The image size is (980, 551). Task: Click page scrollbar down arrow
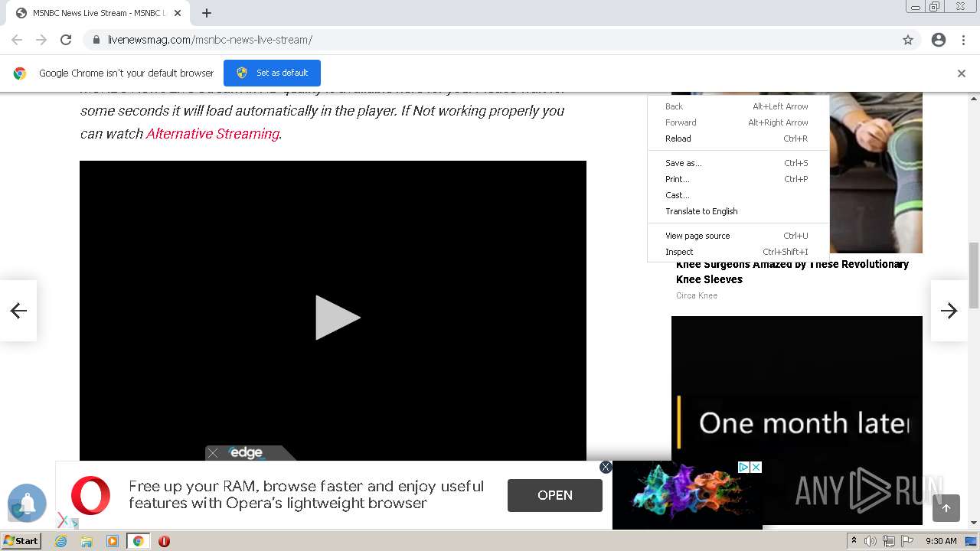pyautogui.click(x=974, y=523)
